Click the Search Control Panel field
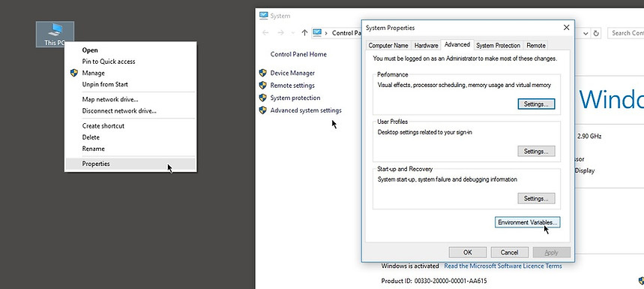Viewport: 644px width, 289px height. click(x=626, y=33)
